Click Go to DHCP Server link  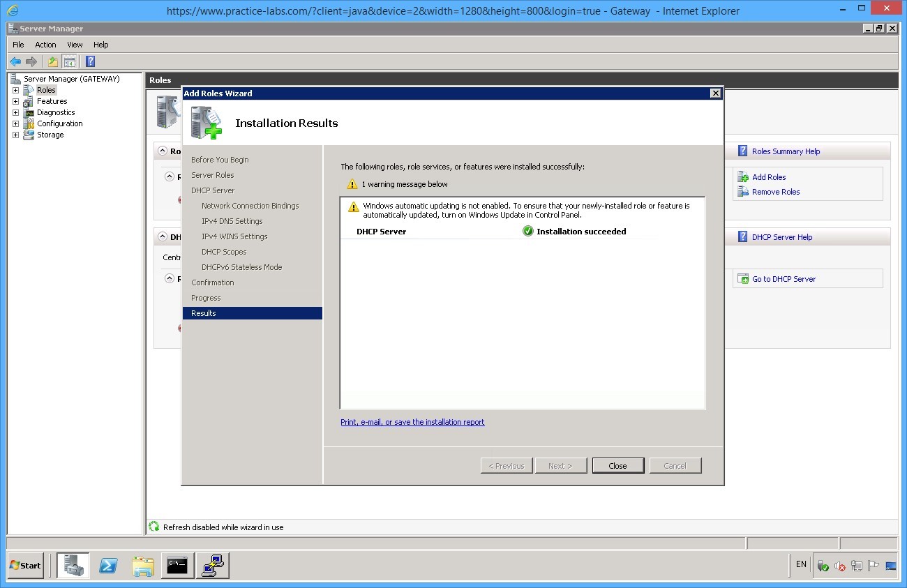(784, 279)
